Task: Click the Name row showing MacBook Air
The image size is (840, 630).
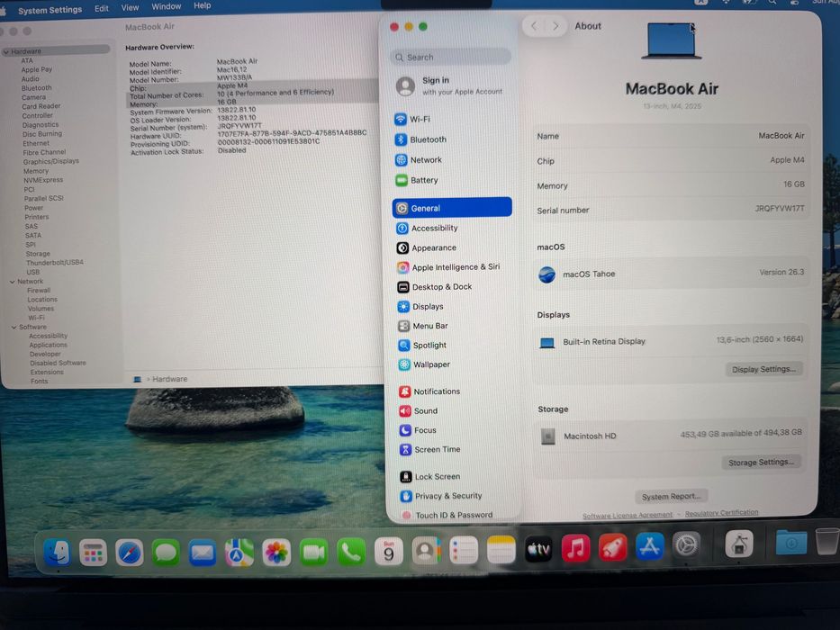Action: [x=670, y=136]
